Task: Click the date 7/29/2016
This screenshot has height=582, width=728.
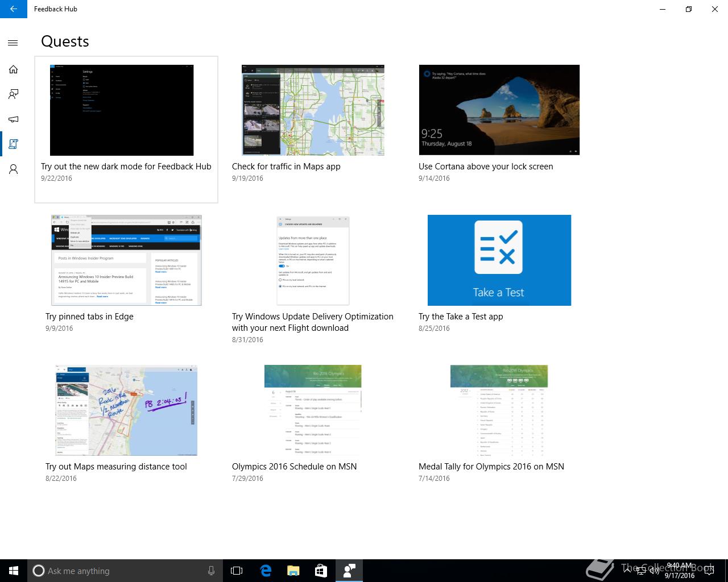Action: 247,479
